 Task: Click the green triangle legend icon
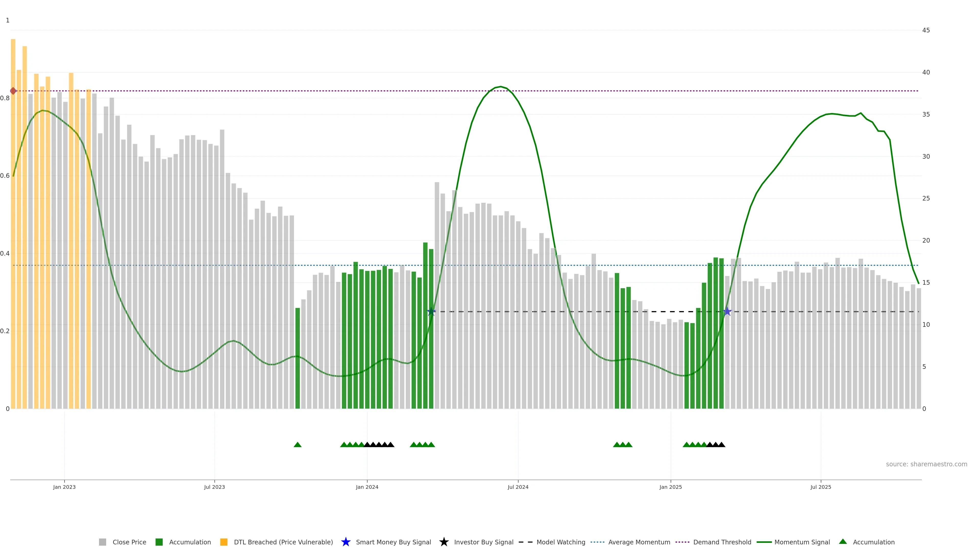tap(843, 542)
